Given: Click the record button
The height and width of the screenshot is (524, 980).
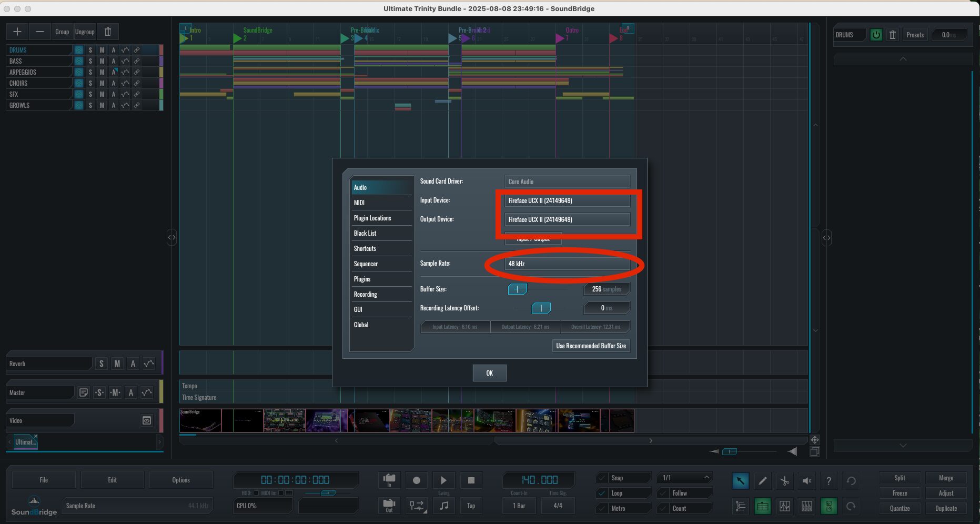Looking at the screenshot, I should (x=417, y=480).
